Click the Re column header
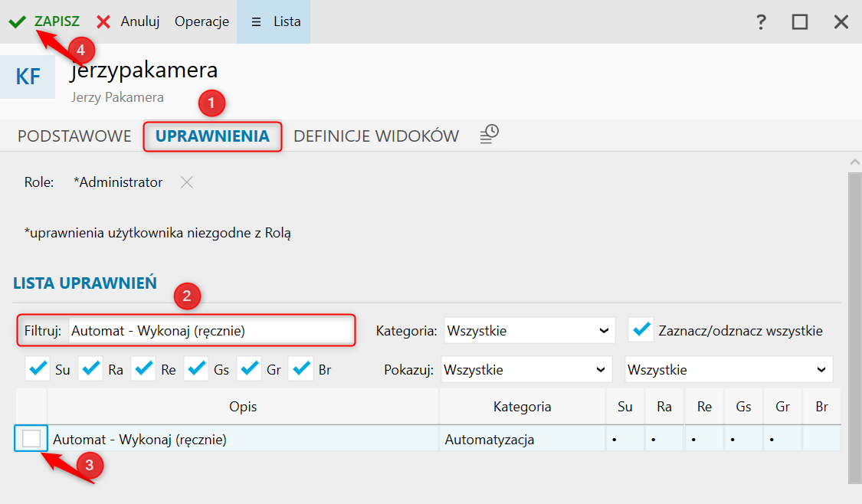 pyautogui.click(x=704, y=407)
